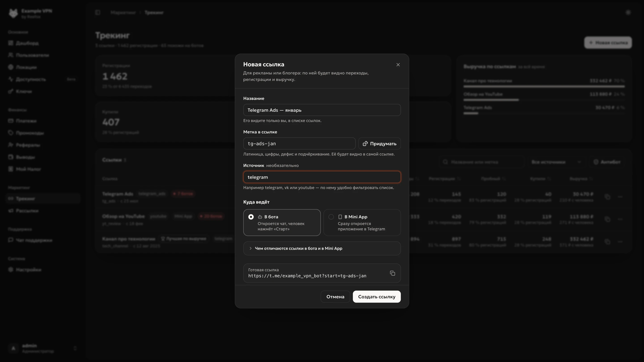Open Дашборд in the sidebar
Viewport: 644px width, 362px height.
(x=42, y=43)
